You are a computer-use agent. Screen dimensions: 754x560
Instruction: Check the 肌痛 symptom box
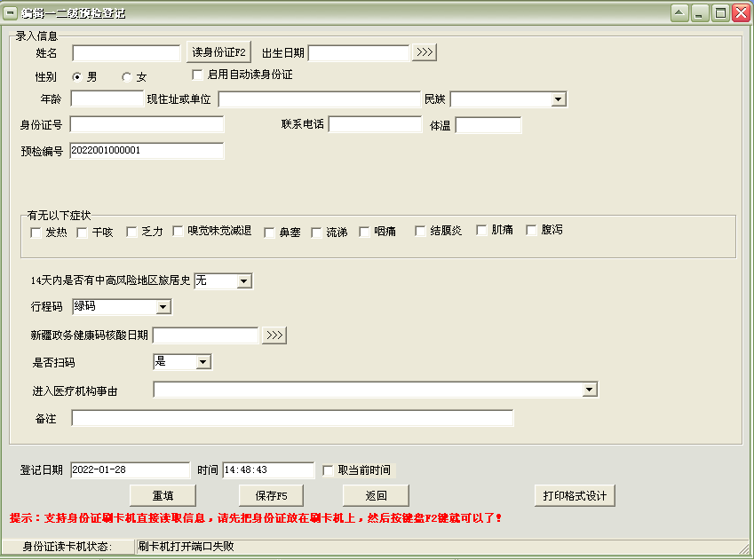coord(481,230)
